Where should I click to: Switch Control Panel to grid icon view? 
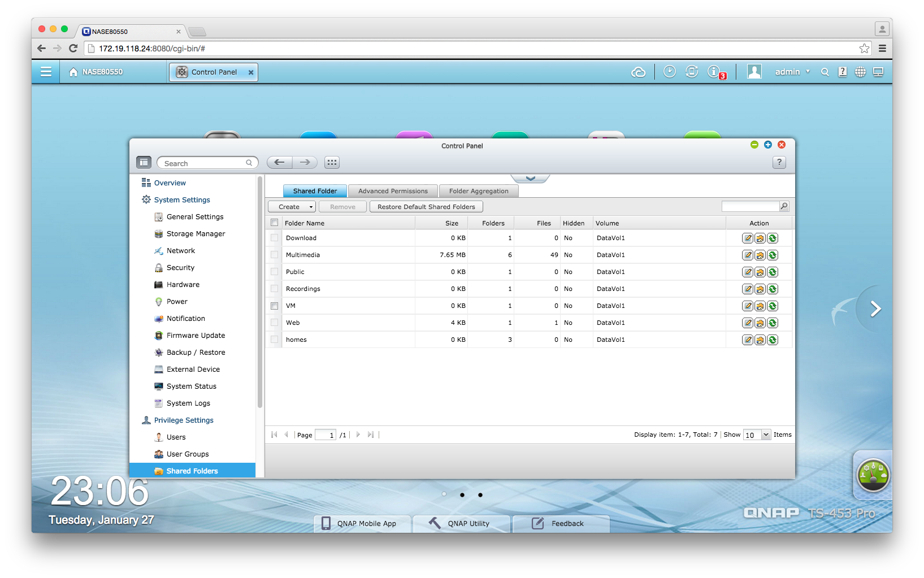point(332,163)
